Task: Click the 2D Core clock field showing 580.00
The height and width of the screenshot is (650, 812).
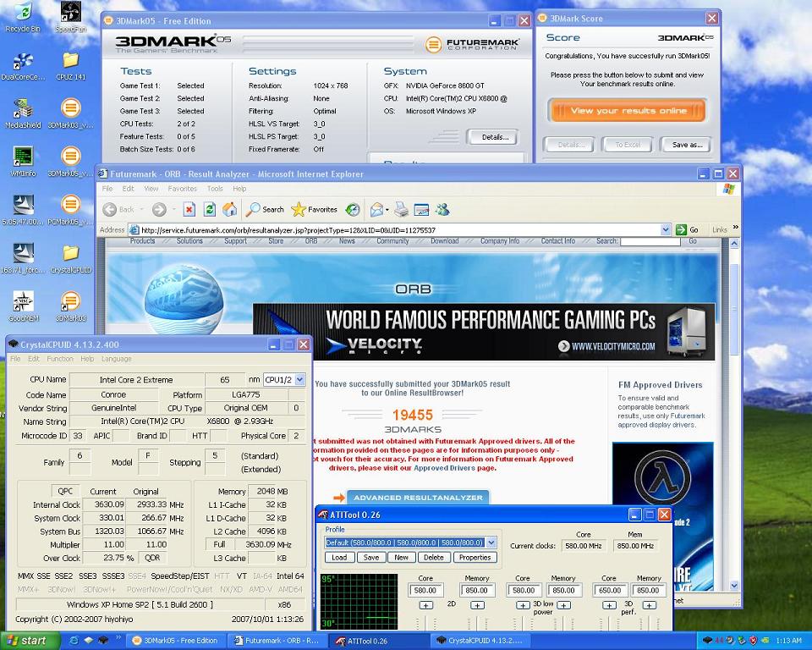Action: point(425,591)
